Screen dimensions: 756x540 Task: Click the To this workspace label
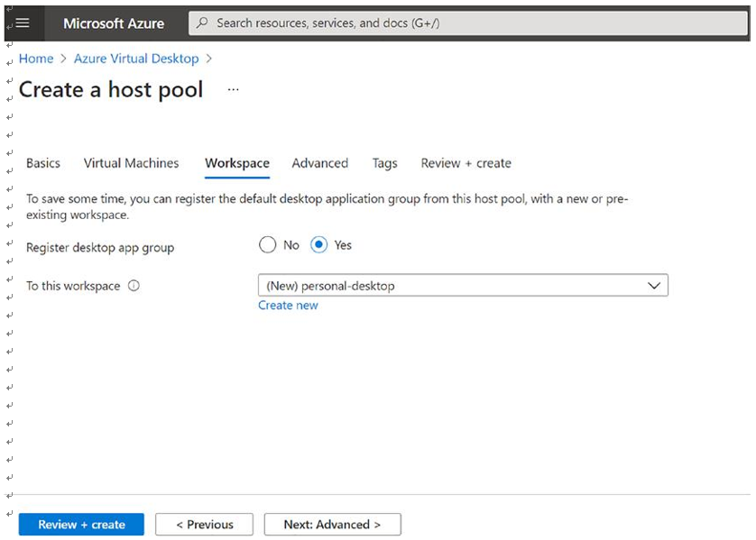point(73,286)
